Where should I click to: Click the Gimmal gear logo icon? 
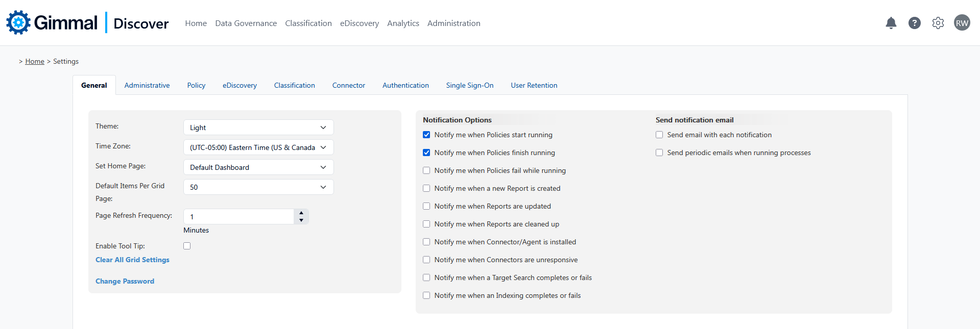click(x=18, y=22)
